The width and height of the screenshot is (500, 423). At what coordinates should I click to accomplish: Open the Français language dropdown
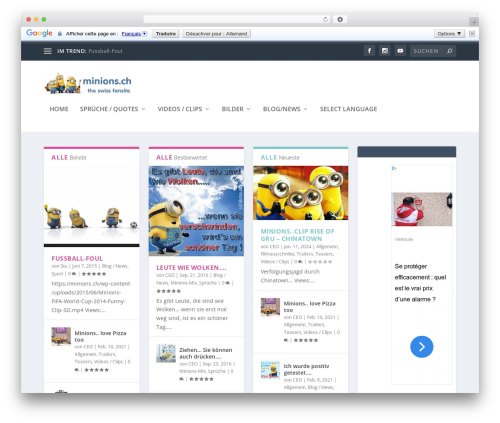coord(134,34)
